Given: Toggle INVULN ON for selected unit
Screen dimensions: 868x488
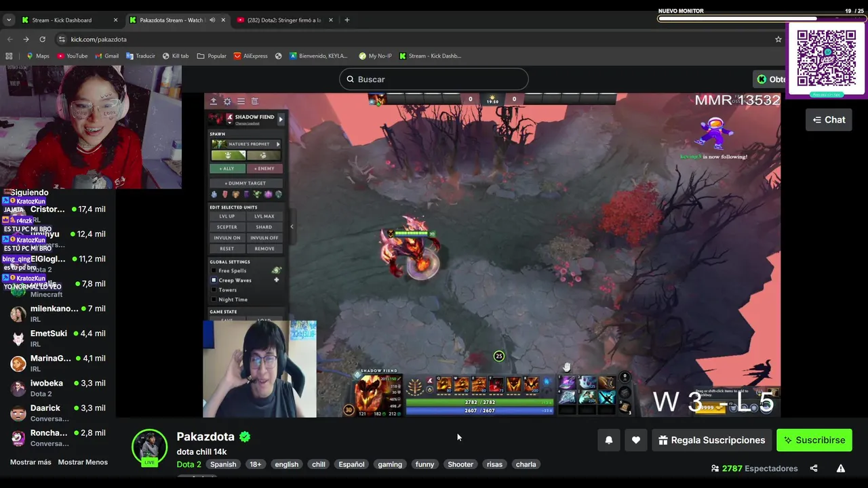Looking at the screenshot, I should click(227, 238).
